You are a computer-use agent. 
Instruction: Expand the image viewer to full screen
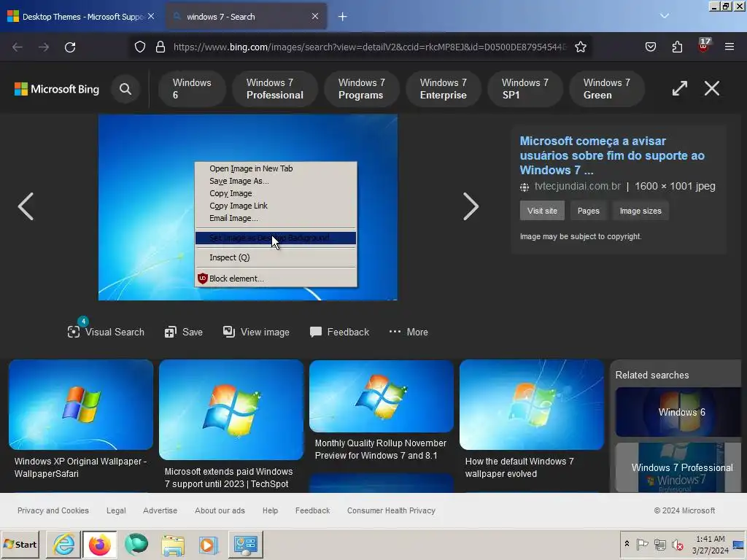click(680, 88)
